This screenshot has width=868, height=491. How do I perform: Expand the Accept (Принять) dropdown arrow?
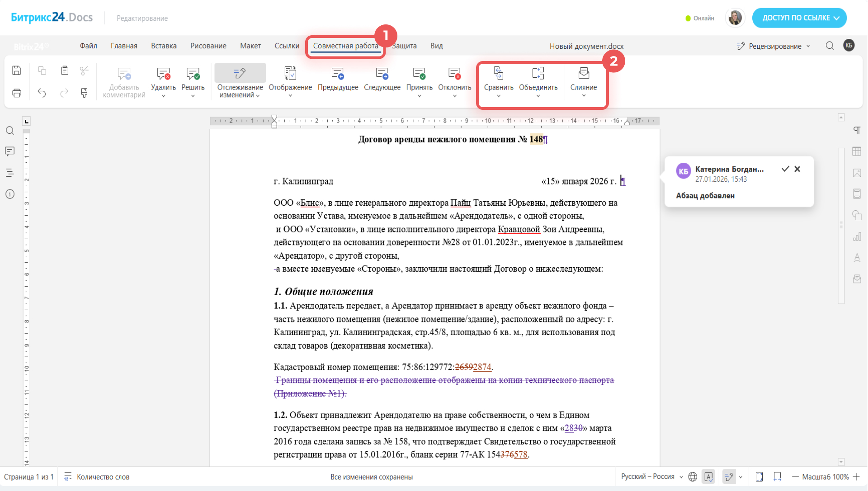(x=419, y=96)
